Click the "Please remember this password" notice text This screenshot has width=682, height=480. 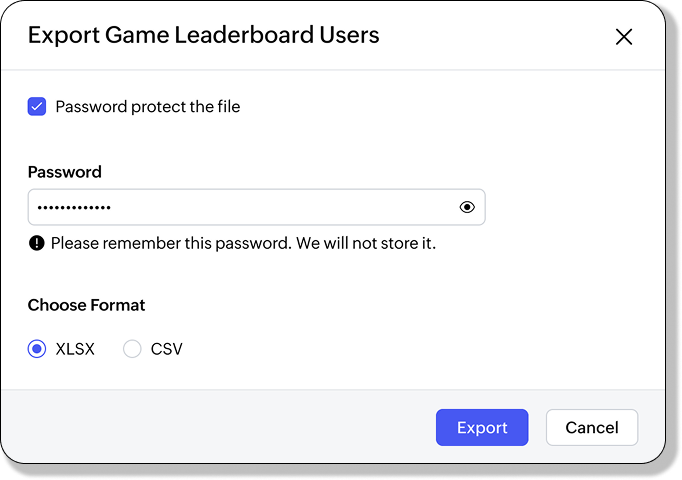(243, 243)
